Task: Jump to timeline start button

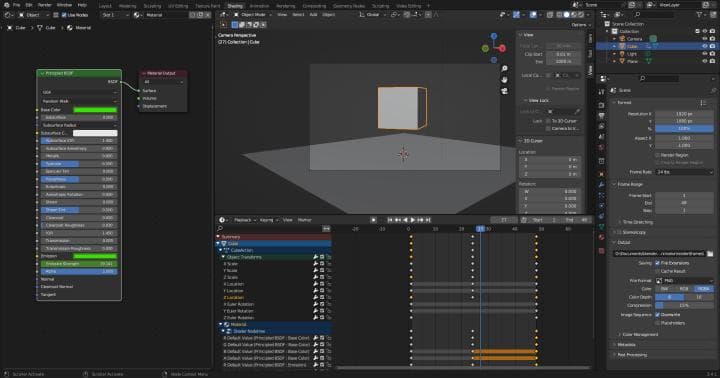Action: pos(390,220)
